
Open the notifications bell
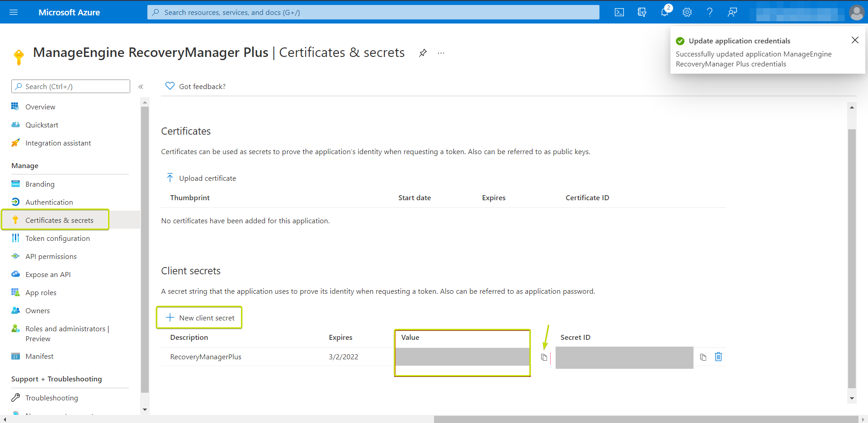(x=664, y=12)
